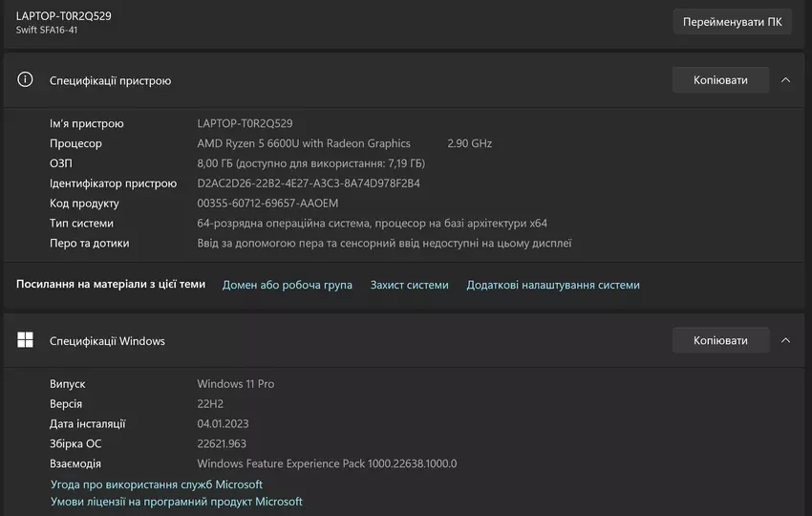Screen dimensions: 812x516
Task: Copy device specifications with Копіювати button
Action: (719, 80)
